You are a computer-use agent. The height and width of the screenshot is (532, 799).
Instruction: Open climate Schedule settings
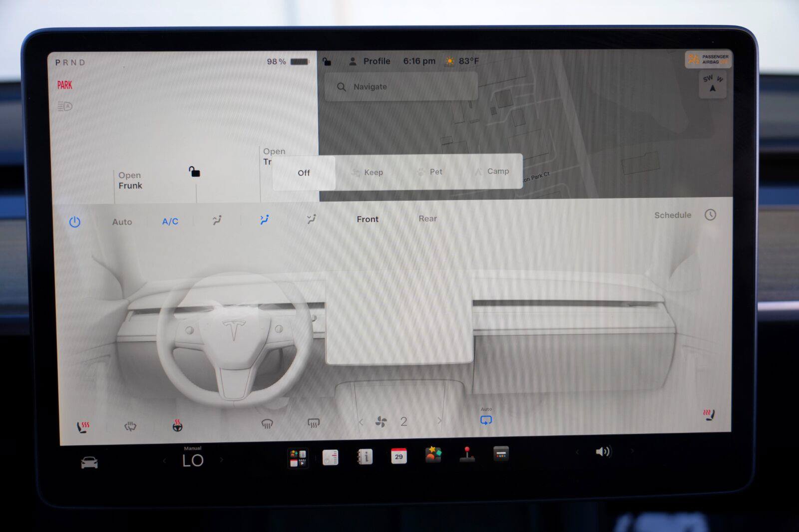click(x=673, y=215)
